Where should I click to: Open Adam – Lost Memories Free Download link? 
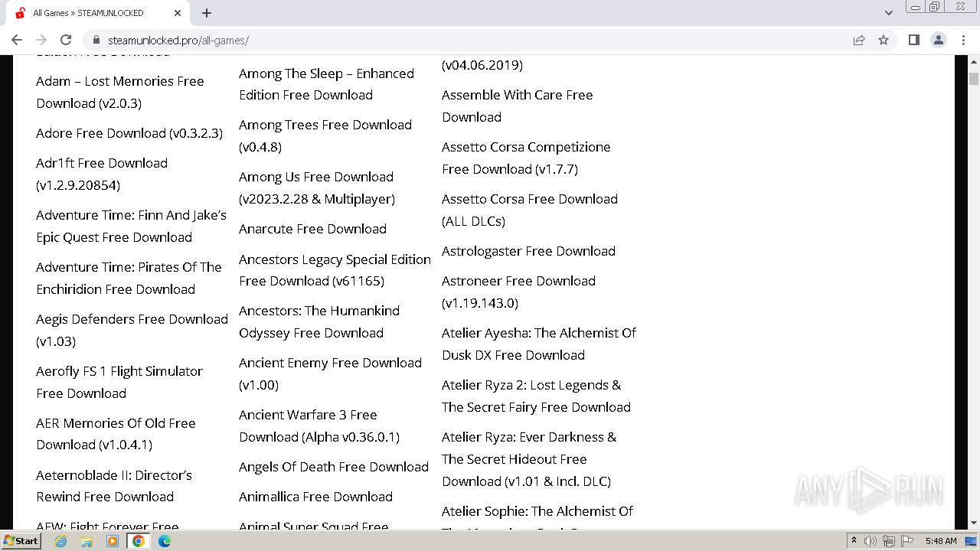point(120,92)
